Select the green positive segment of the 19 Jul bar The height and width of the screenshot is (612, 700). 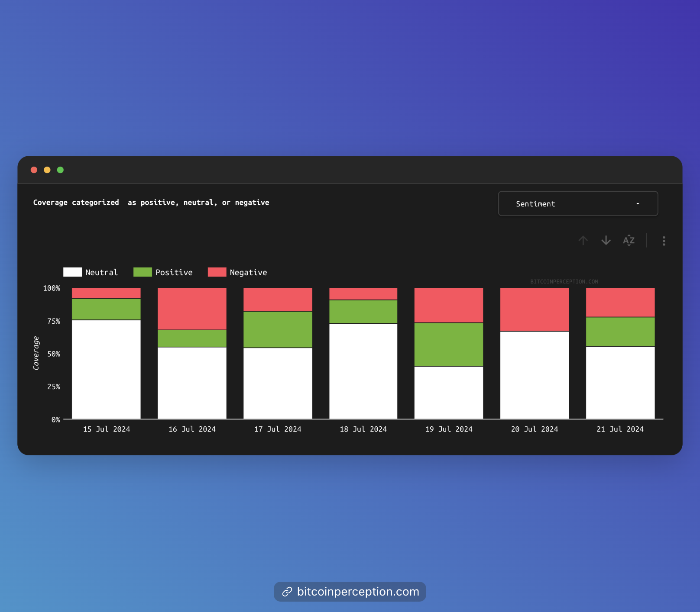click(449, 345)
